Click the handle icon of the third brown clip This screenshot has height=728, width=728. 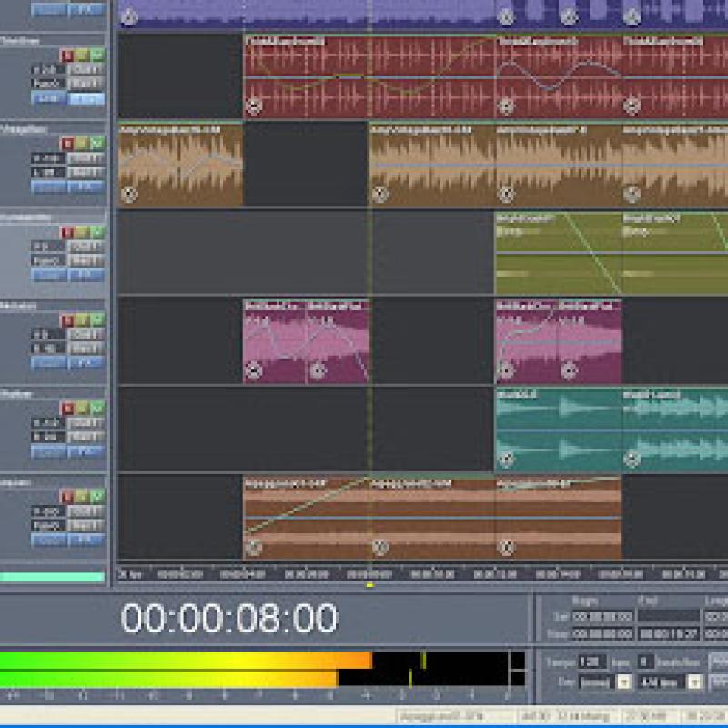coord(506,548)
